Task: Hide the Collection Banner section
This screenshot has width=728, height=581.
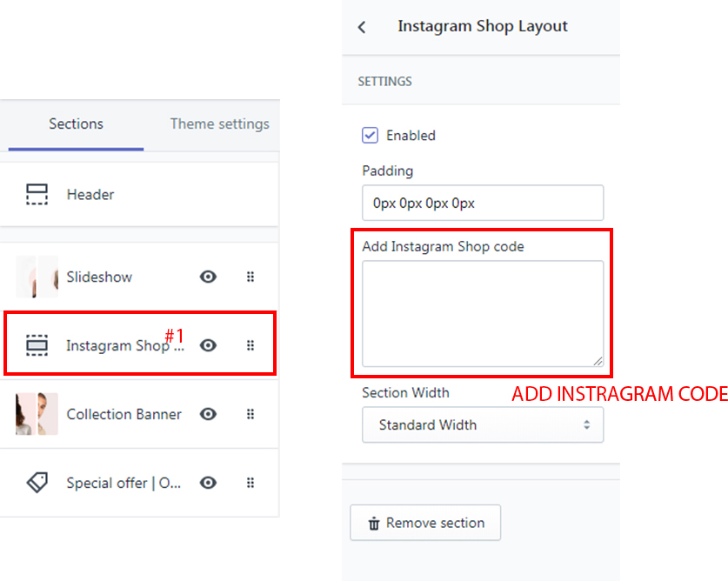Action: [x=208, y=414]
